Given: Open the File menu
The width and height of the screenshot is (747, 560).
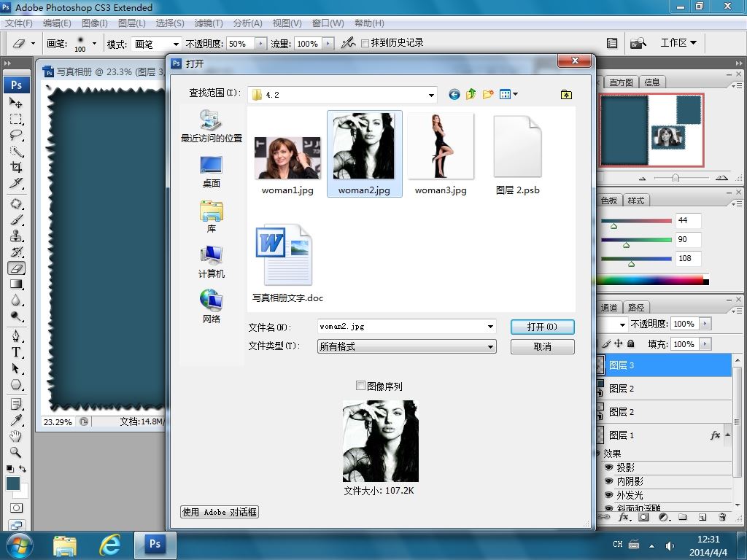Looking at the screenshot, I should (x=18, y=23).
